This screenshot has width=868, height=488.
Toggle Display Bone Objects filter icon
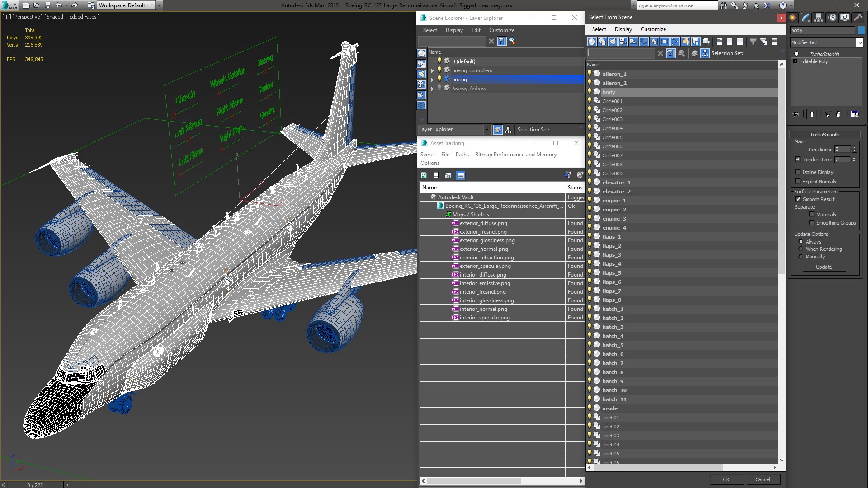(x=675, y=42)
